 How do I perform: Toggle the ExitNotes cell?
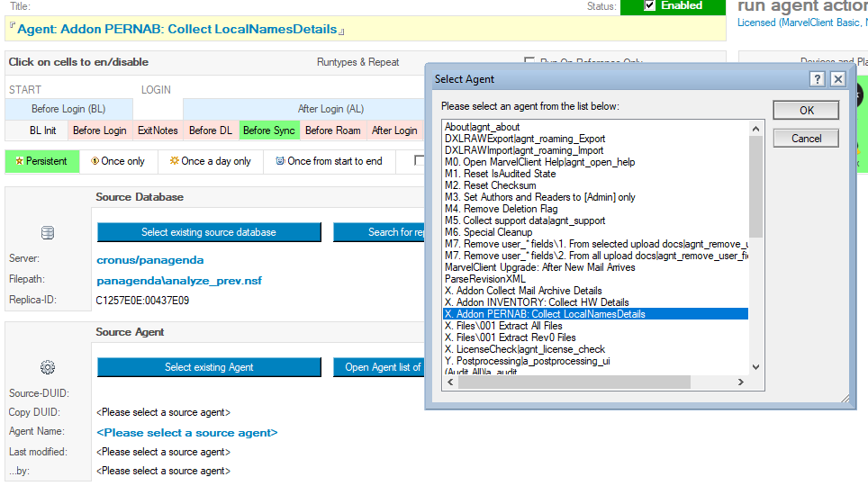coord(158,130)
